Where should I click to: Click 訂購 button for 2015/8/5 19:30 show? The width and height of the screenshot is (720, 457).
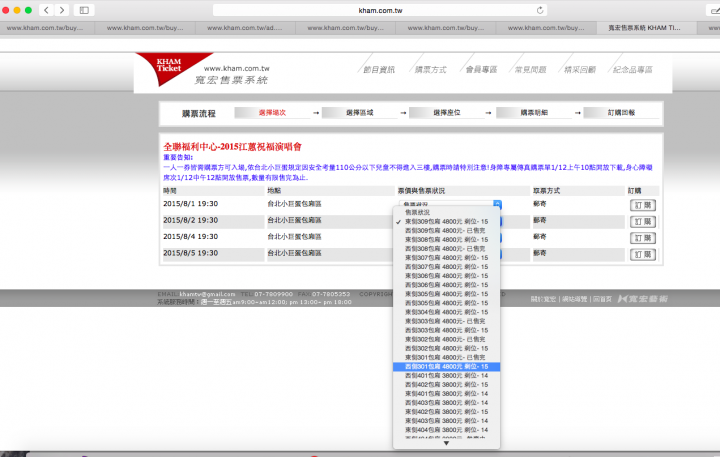(642, 254)
